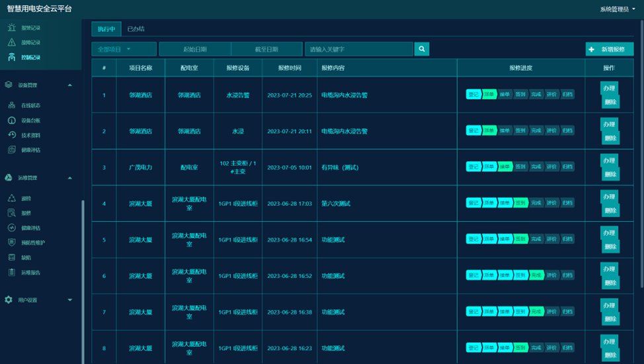This screenshot has height=364, width=644.
Task: Click 删除 for the 广茂电力 row
Action: tap(611, 175)
